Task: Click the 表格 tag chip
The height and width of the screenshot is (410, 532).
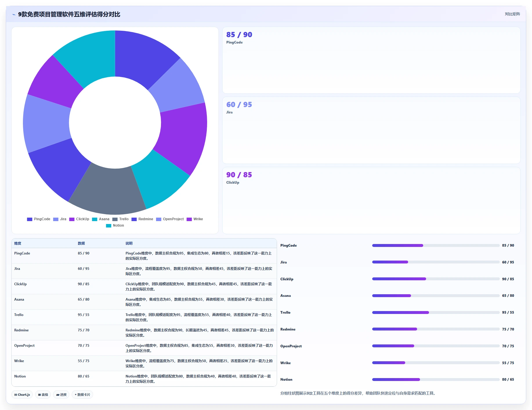Action: click(43, 395)
